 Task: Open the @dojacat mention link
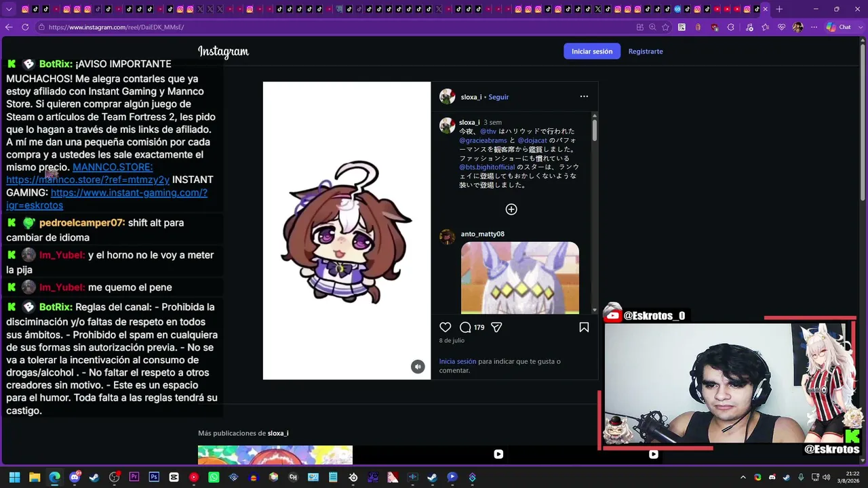[x=532, y=140]
